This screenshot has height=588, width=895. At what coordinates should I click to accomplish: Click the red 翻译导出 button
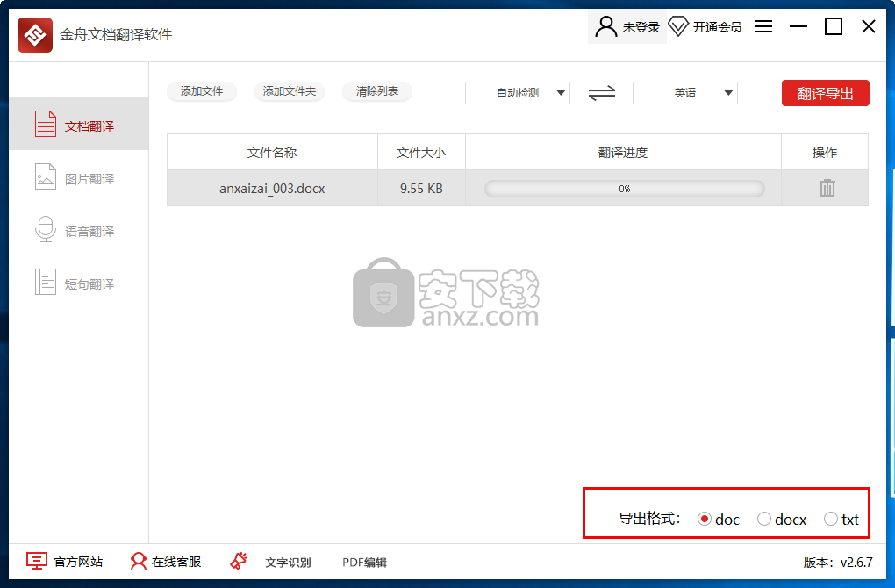coord(826,93)
